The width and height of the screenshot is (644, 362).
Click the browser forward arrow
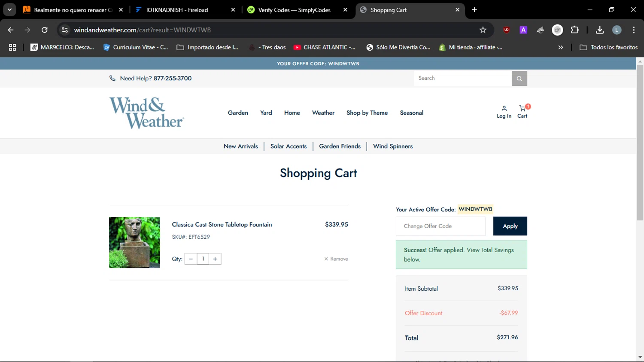point(27,30)
